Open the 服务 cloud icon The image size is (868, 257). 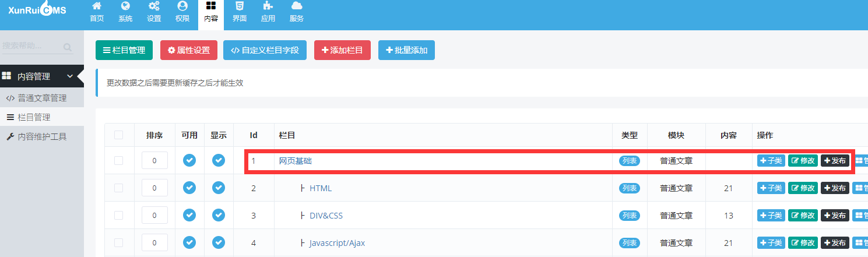[297, 7]
